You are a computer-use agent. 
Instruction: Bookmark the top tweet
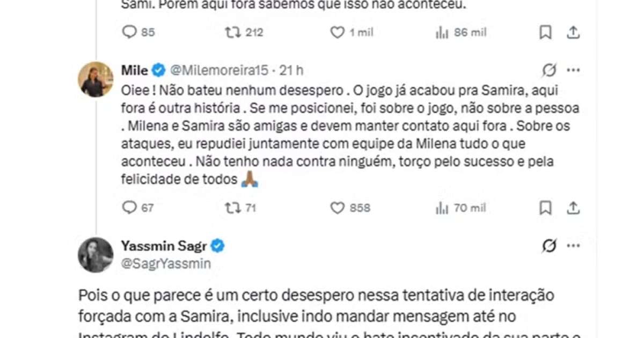[x=545, y=33]
